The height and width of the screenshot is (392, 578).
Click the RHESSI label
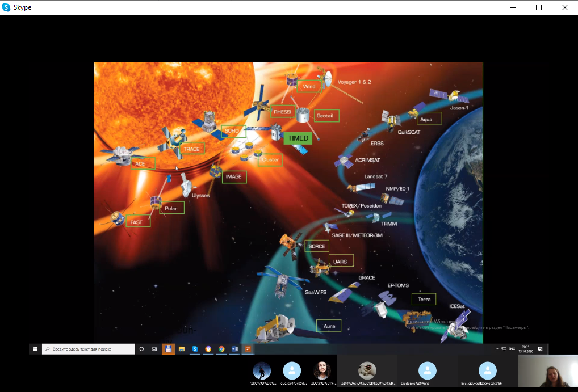click(282, 112)
